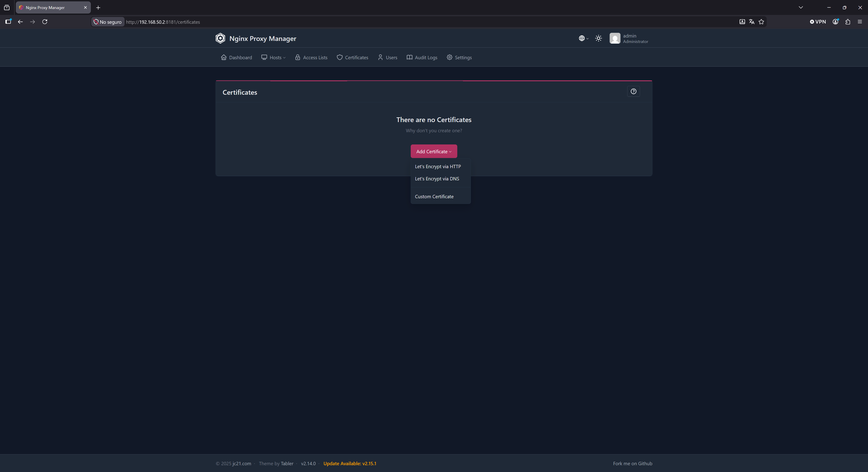Navigate to the Users page
Image resolution: width=868 pixels, height=472 pixels.
click(387, 58)
